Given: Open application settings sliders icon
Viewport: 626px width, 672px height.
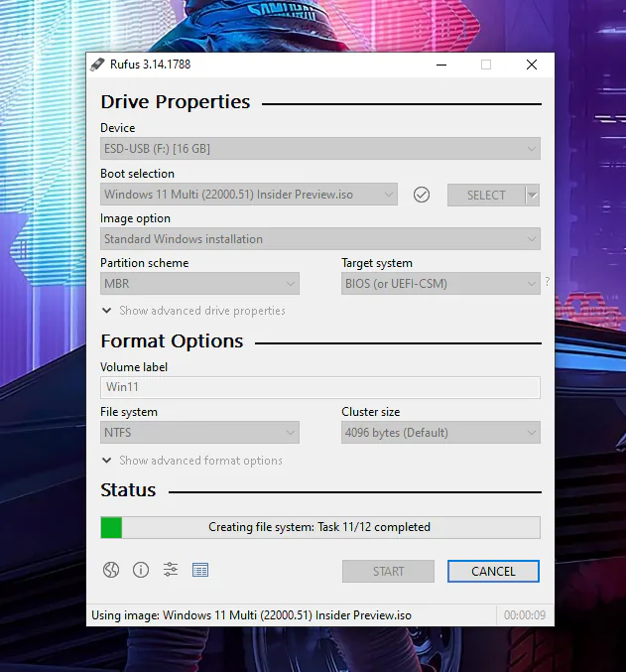Looking at the screenshot, I should point(171,570).
